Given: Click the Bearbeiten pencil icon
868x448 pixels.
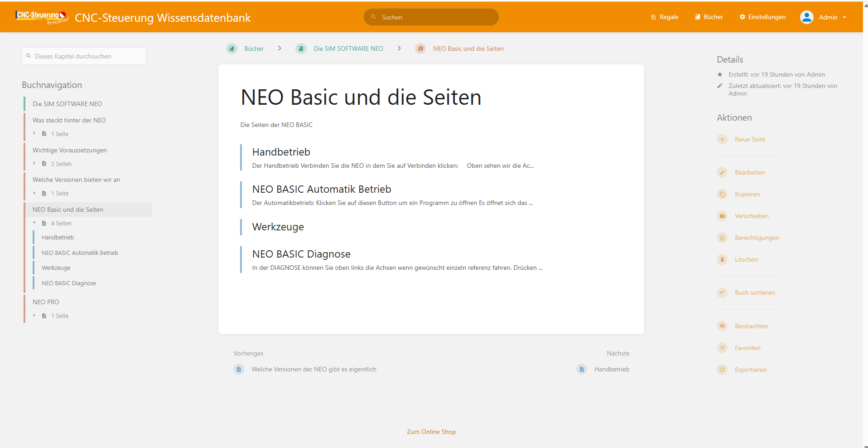Looking at the screenshot, I should [x=722, y=173].
